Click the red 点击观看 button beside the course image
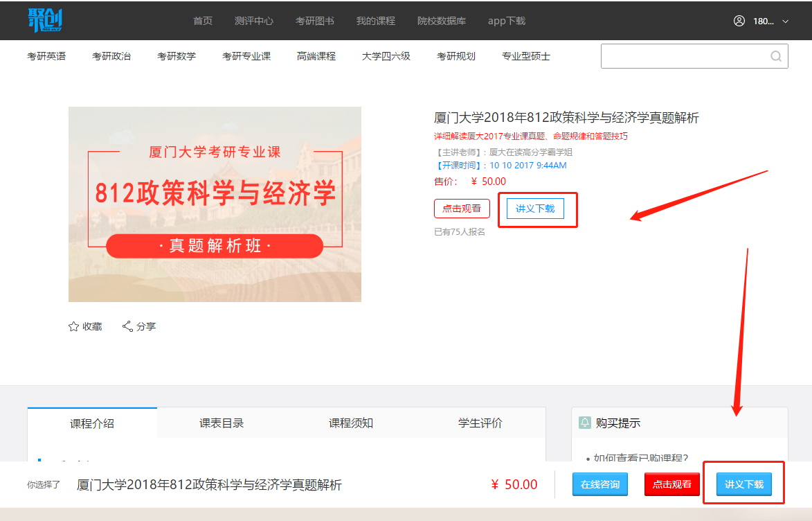Viewport: 812px width, 521px height. click(x=462, y=209)
